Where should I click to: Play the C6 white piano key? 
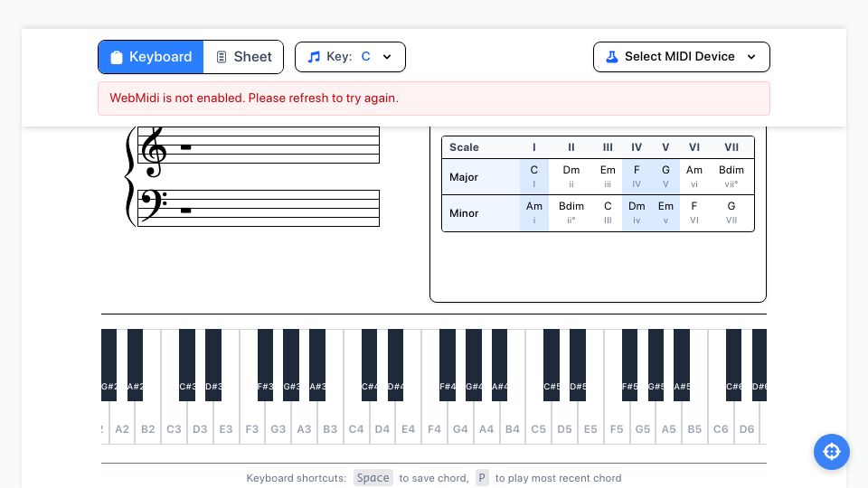click(x=721, y=423)
